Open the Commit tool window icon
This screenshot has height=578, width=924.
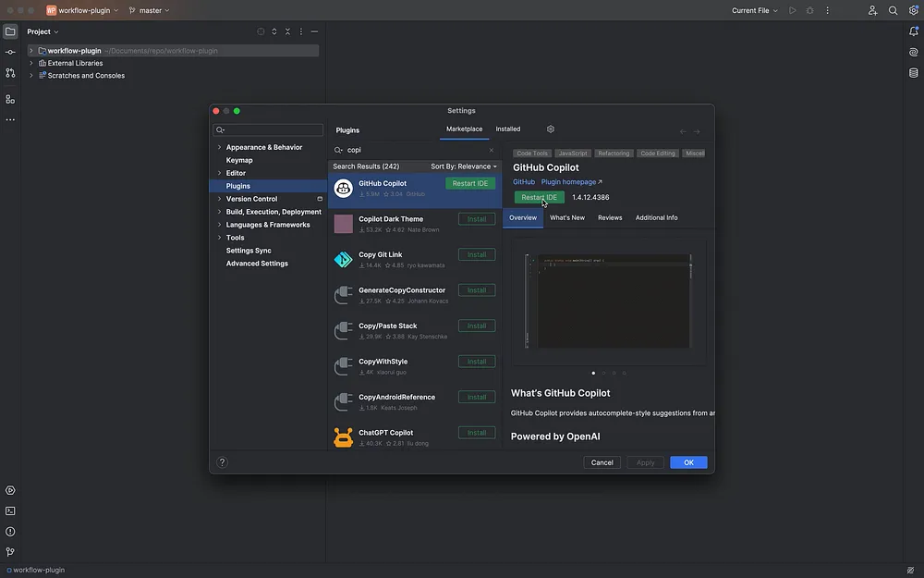click(10, 53)
